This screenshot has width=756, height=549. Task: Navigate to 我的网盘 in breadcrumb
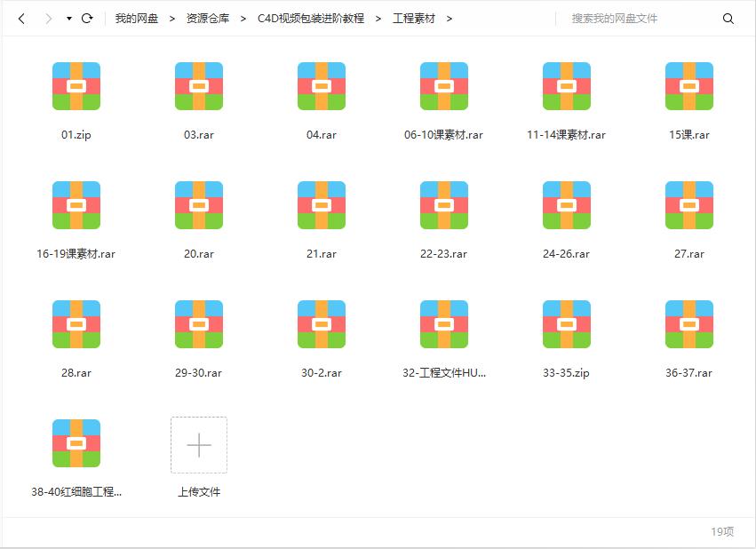click(x=137, y=19)
